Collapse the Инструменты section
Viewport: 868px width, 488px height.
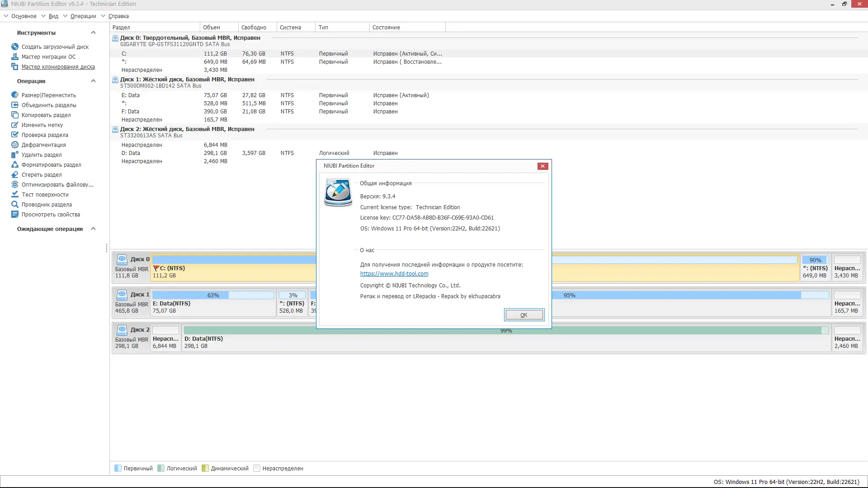coord(93,33)
